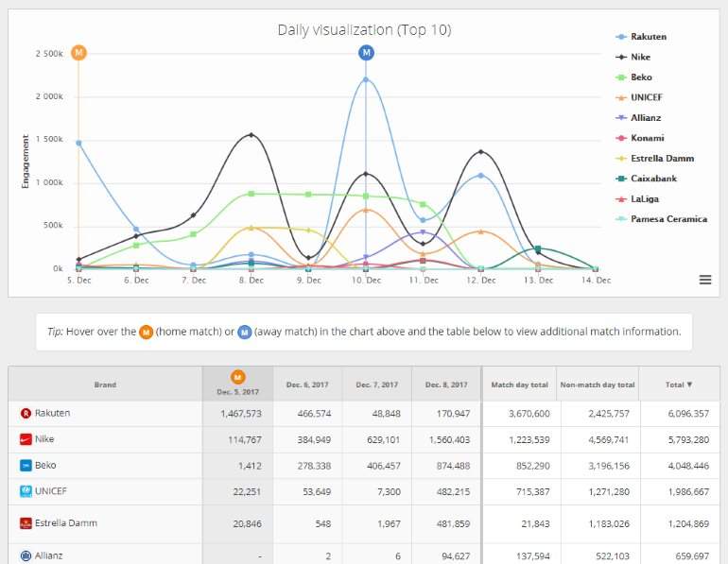Sort by the Dec. 8, 2017 column header
This screenshot has width=728, height=564.
pyautogui.click(x=446, y=385)
